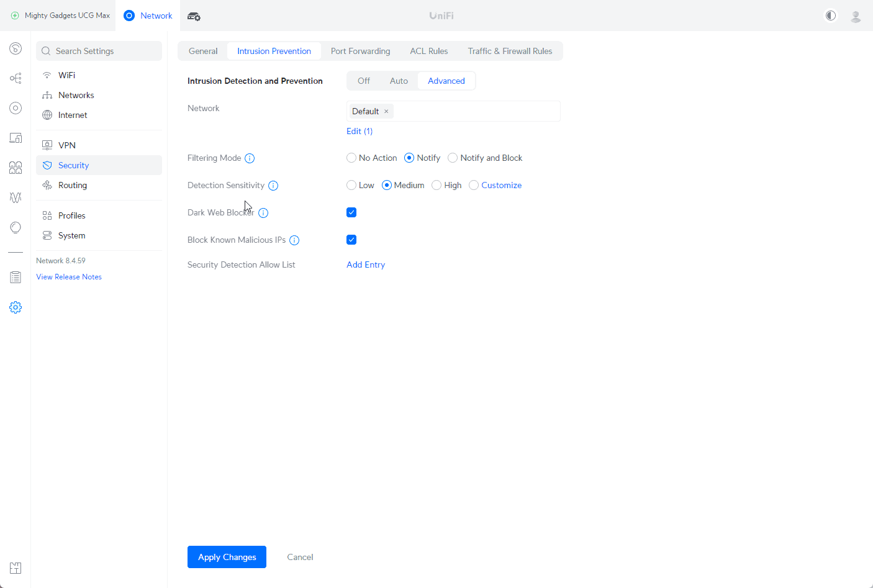Toggle the dark mode theme icon

point(830,16)
